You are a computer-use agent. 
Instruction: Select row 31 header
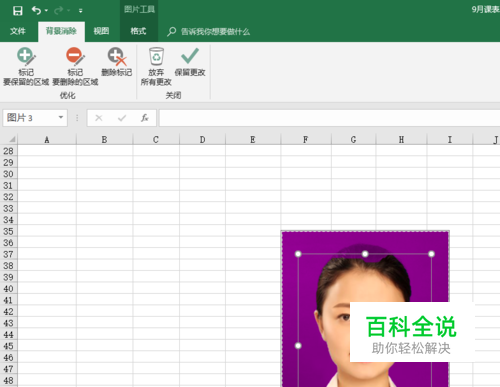point(9,185)
